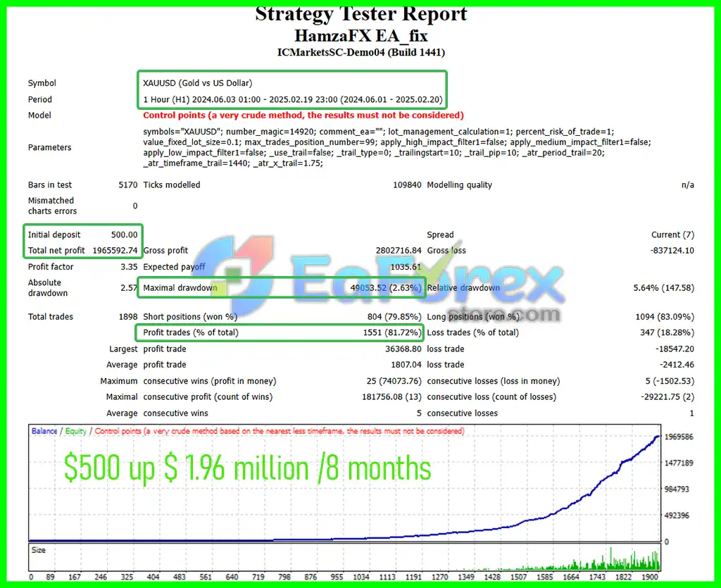Select gross loss value '-837124.10'
Screen dimensions: 721x588
click(672, 251)
